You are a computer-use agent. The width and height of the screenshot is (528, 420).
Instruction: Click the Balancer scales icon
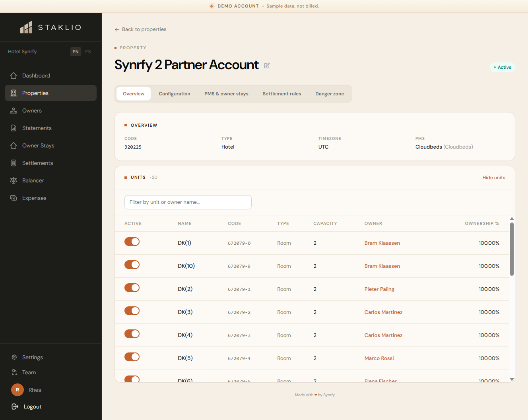(x=14, y=180)
